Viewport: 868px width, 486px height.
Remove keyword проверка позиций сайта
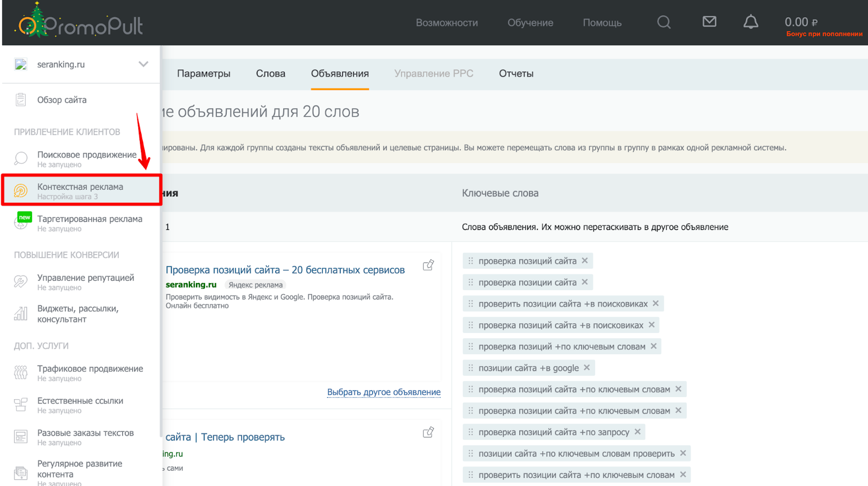[x=585, y=260]
